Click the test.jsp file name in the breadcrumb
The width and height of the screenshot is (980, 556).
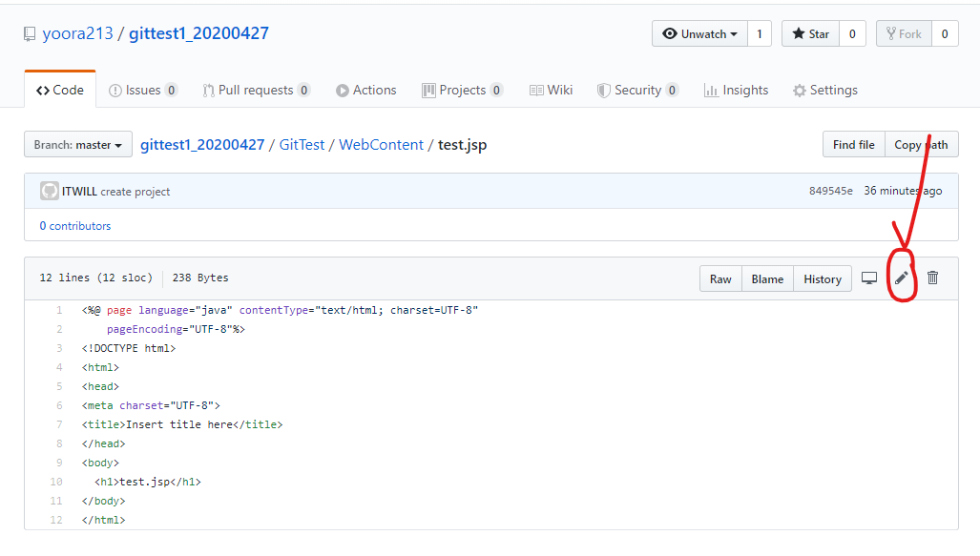pyautogui.click(x=462, y=144)
